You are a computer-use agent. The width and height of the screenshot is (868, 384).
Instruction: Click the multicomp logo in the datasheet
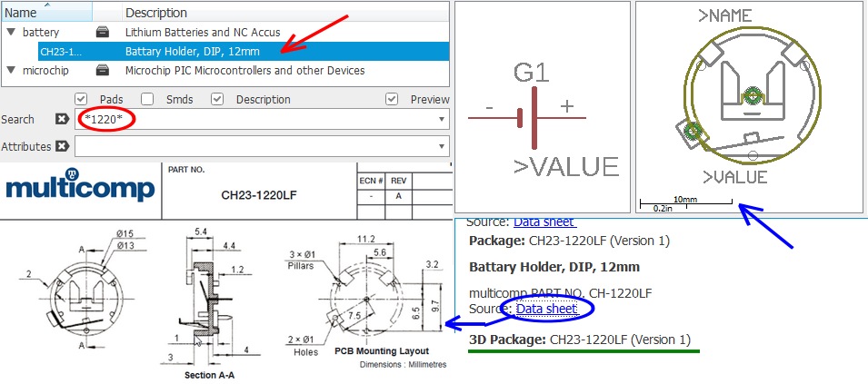(80, 186)
